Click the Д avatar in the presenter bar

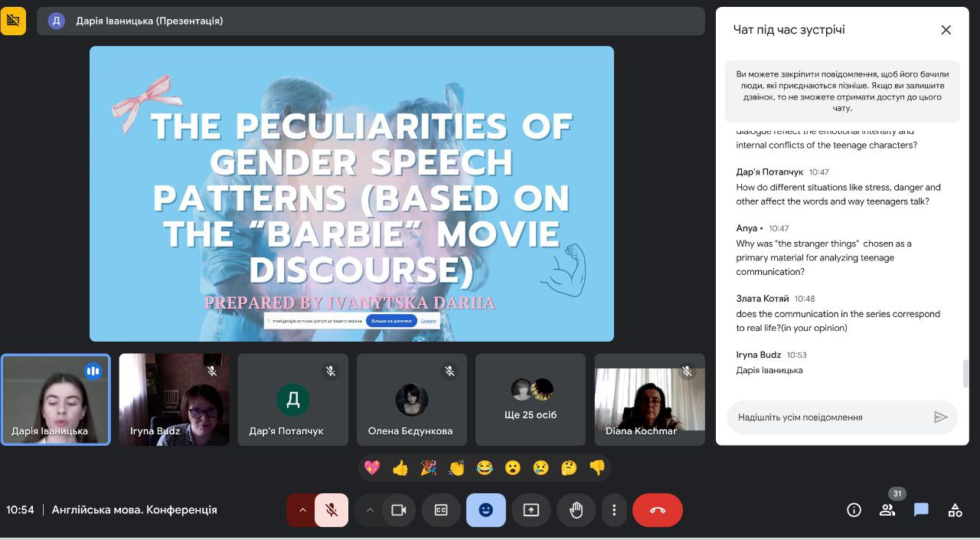pyautogui.click(x=57, y=21)
